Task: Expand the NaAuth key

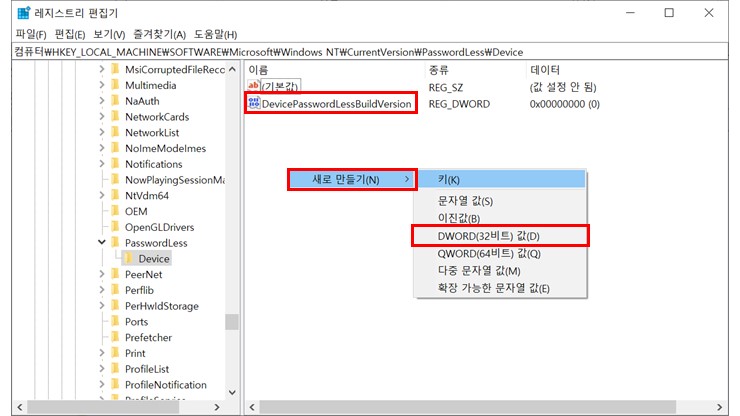Action: pos(102,101)
